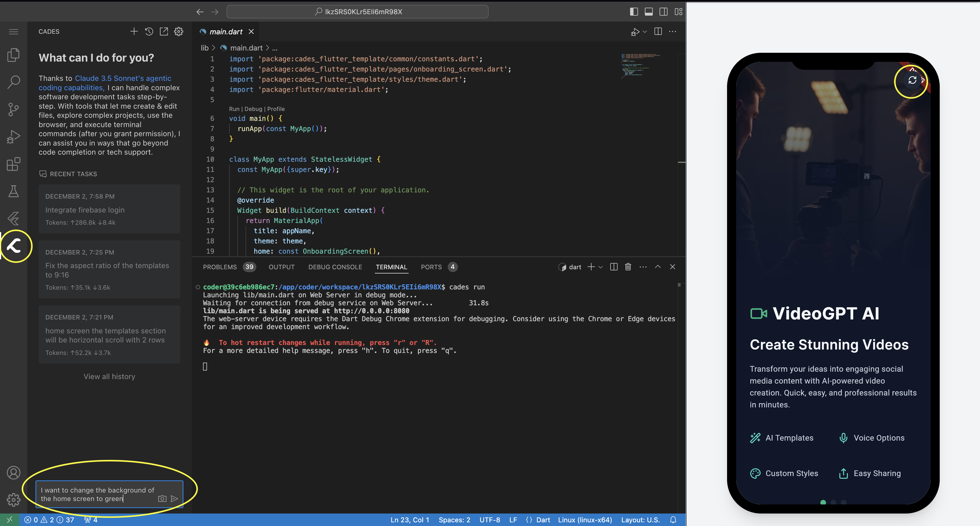
Task: Maximize the panel with chevron up
Action: tap(658, 267)
